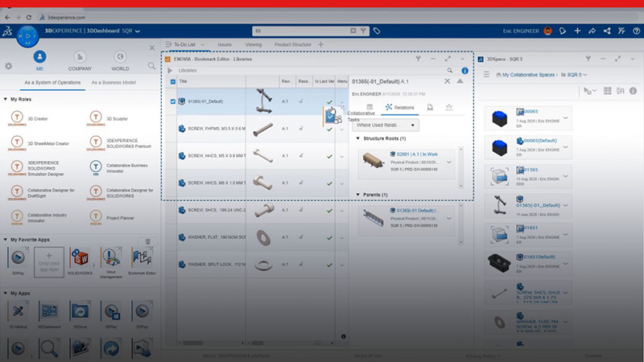Select As a System of Operations tab
Viewport: 644px width, 362px height.
(x=52, y=83)
